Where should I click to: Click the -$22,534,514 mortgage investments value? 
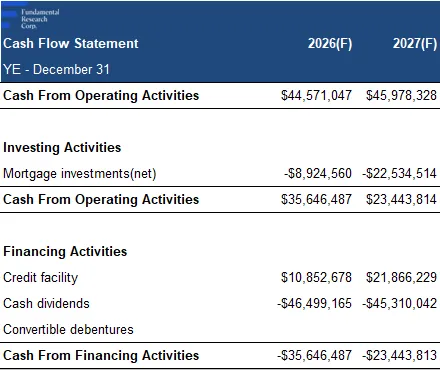(x=399, y=174)
